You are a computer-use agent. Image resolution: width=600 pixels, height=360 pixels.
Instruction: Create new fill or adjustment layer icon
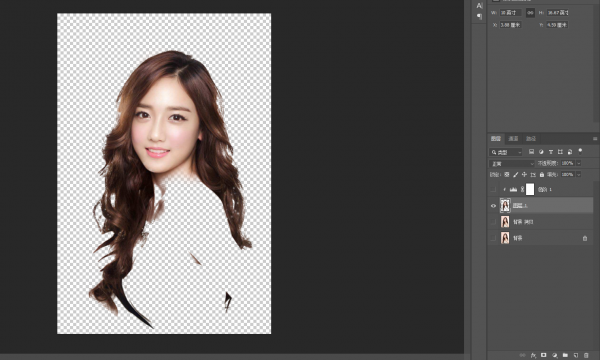coord(554,355)
